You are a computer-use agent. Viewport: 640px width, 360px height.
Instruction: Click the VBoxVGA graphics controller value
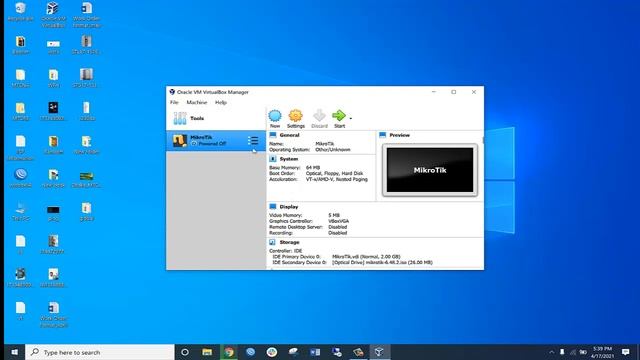click(338, 221)
